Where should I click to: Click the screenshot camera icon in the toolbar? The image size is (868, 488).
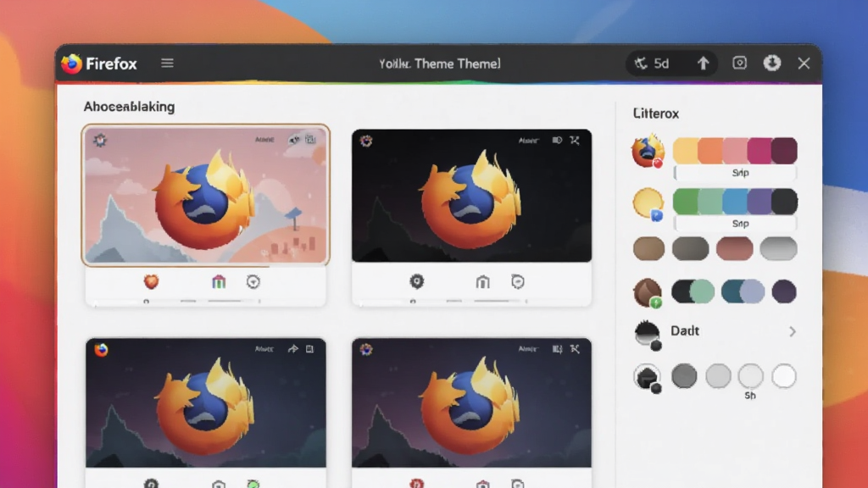click(739, 63)
